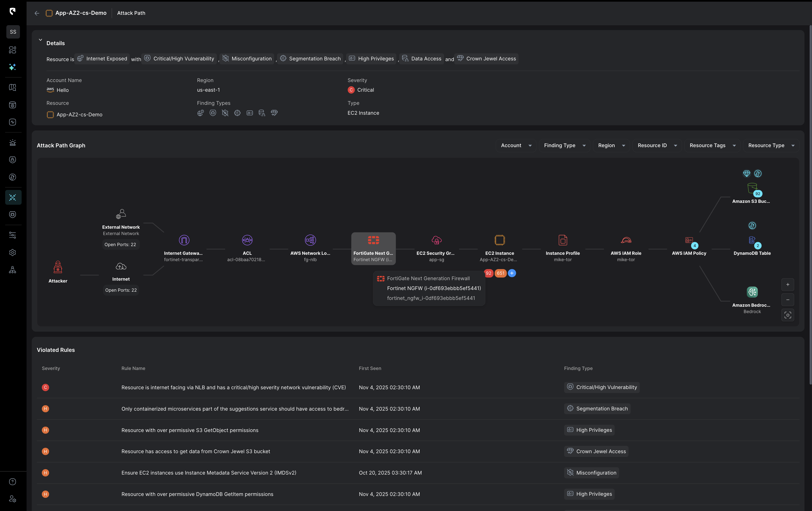
Task: Expand the Resource Type filter dropdown
Action: point(771,145)
